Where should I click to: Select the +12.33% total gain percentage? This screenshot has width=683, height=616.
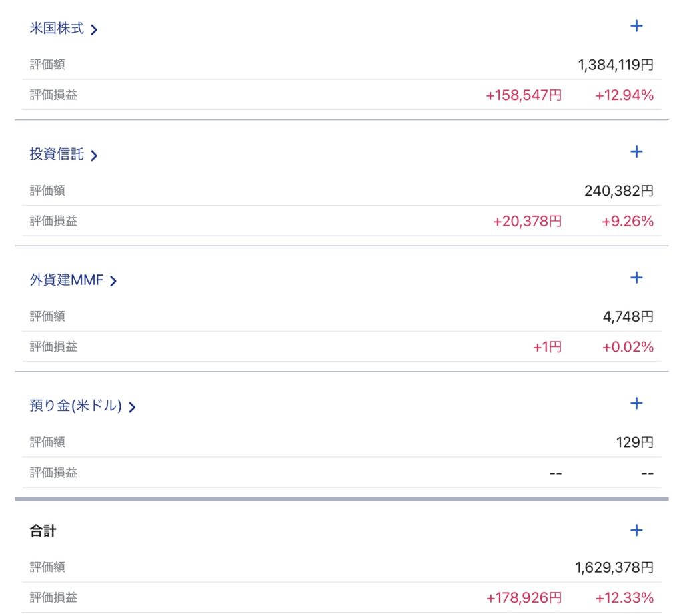click(x=624, y=598)
